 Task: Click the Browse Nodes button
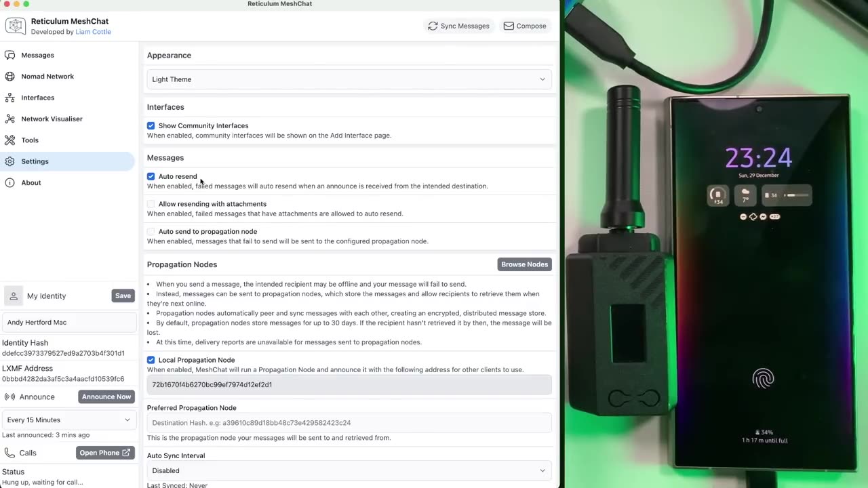pyautogui.click(x=524, y=264)
